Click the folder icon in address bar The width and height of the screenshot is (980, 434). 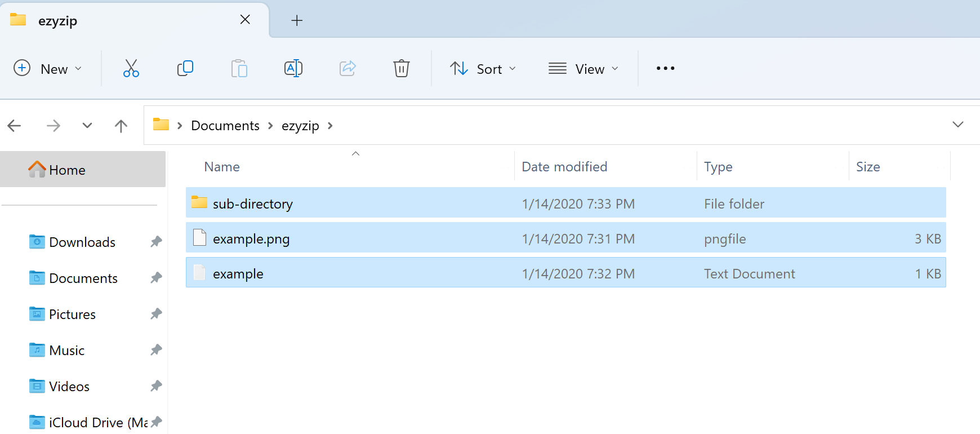tap(161, 125)
